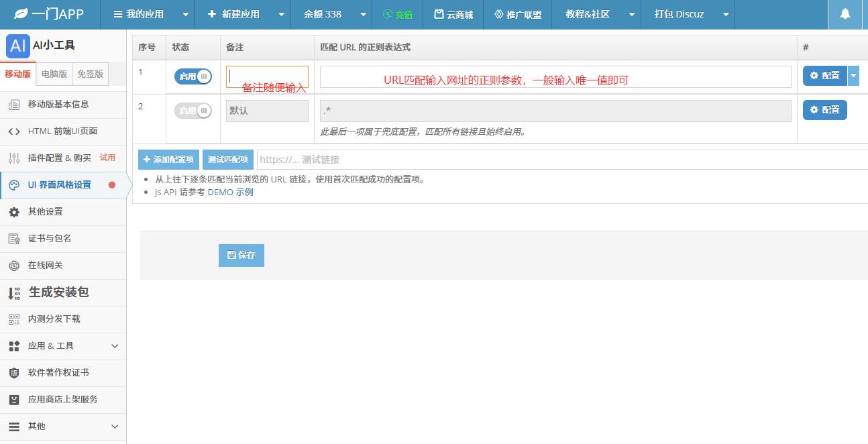Viewport: 868px width, 444px height.
Task: Switch to the 免签版 tab
Action: [90, 74]
